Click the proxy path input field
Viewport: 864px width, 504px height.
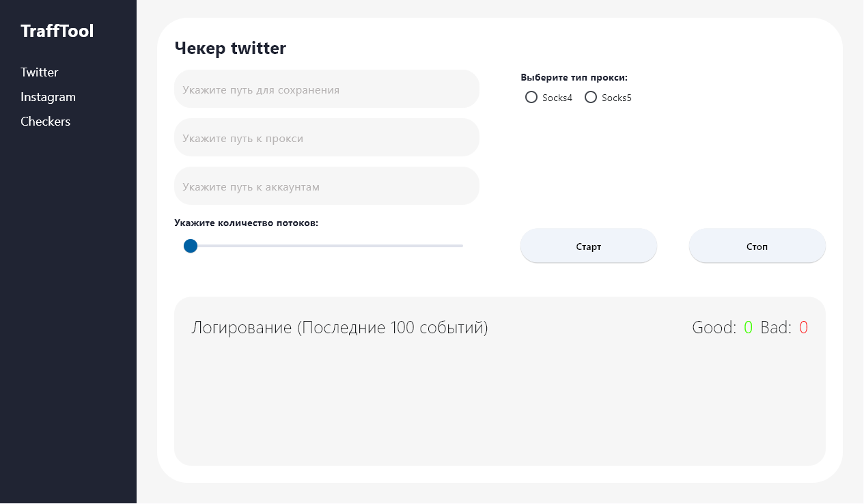(x=326, y=138)
